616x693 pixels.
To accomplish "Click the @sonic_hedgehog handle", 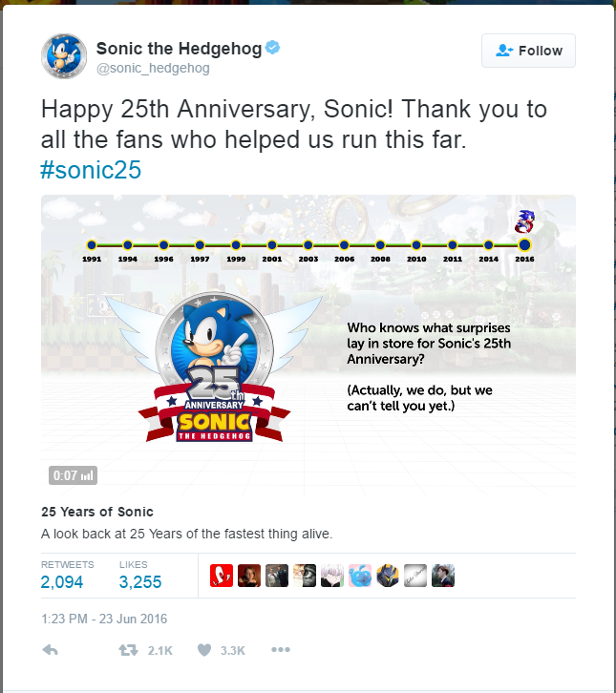I will pos(153,69).
